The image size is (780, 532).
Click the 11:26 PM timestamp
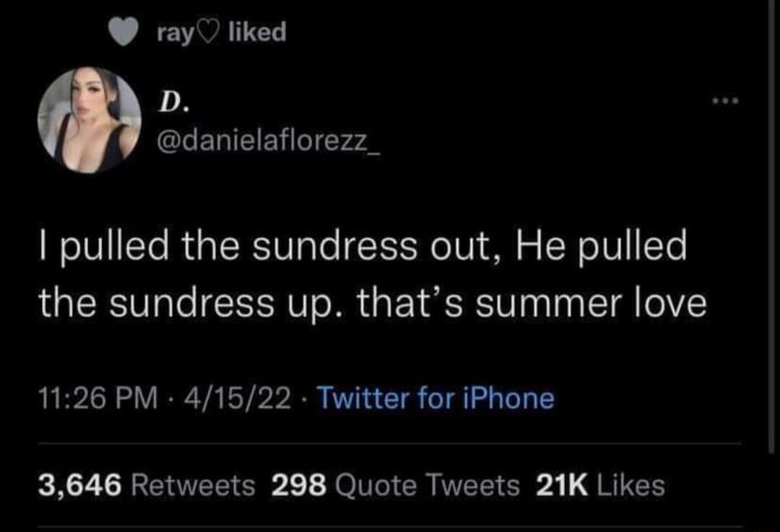click(97, 398)
